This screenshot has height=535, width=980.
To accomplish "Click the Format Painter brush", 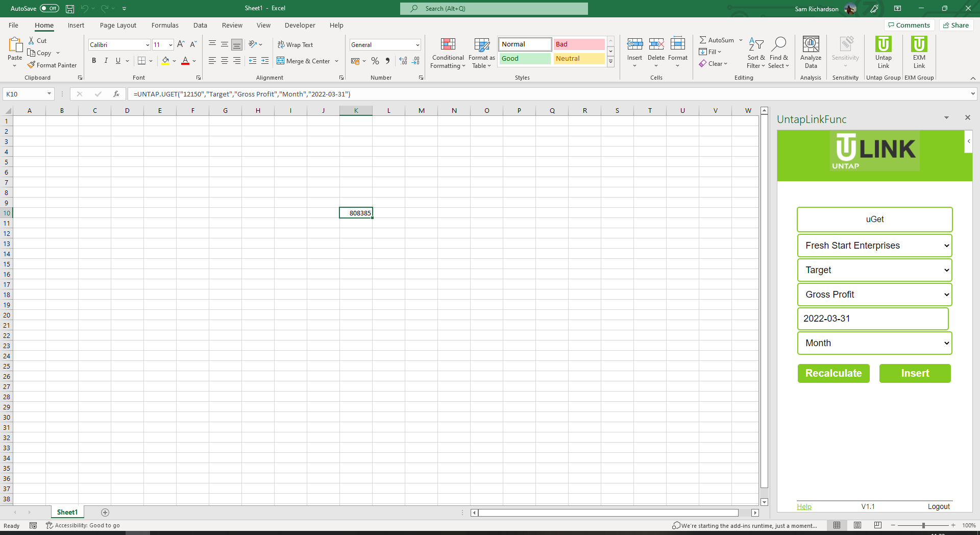I will [31, 65].
